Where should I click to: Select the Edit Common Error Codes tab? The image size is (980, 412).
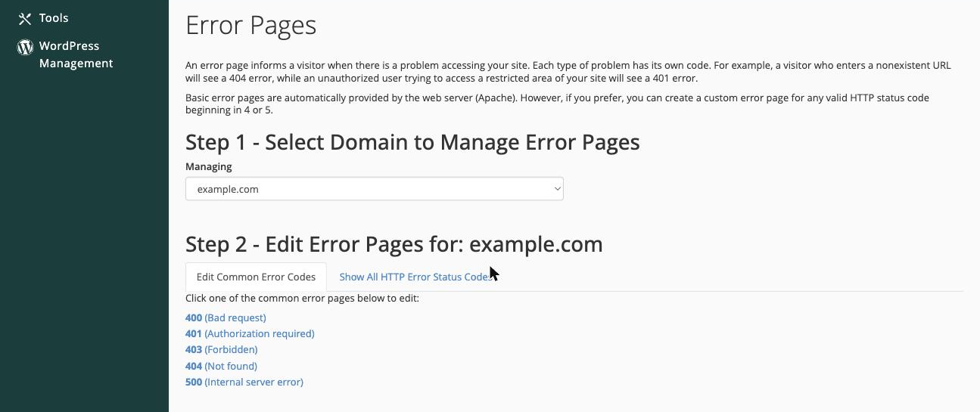[256, 277]
